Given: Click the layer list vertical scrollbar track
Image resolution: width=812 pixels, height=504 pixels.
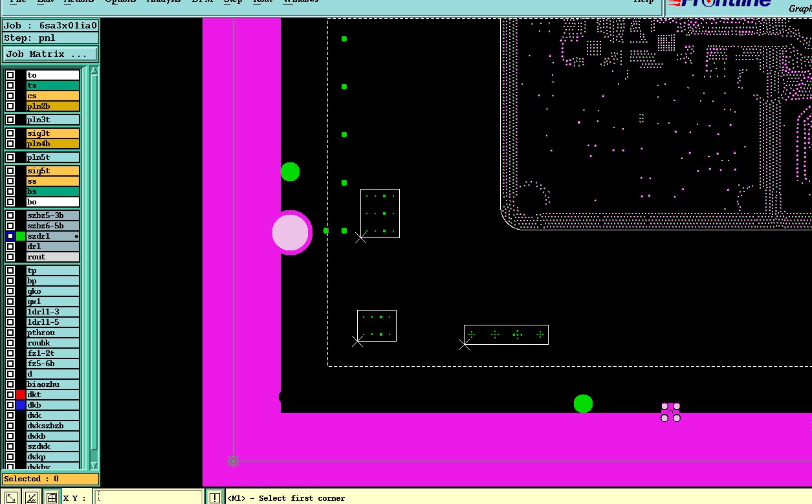Looking at the screenshot, I should point(94,267).
